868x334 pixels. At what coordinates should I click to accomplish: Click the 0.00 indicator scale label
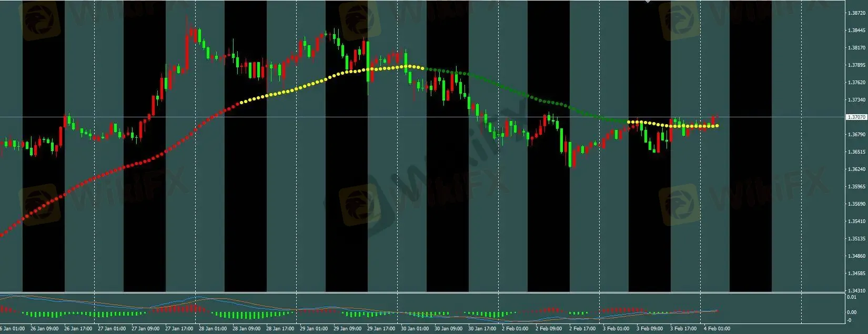point(851,312)
